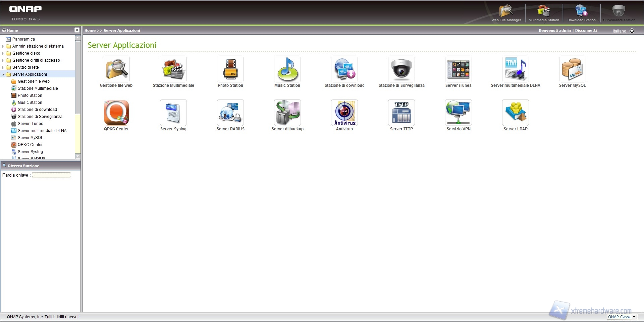Open the QPKG Center application icon
644x322 pixels.
click(116, 113)
